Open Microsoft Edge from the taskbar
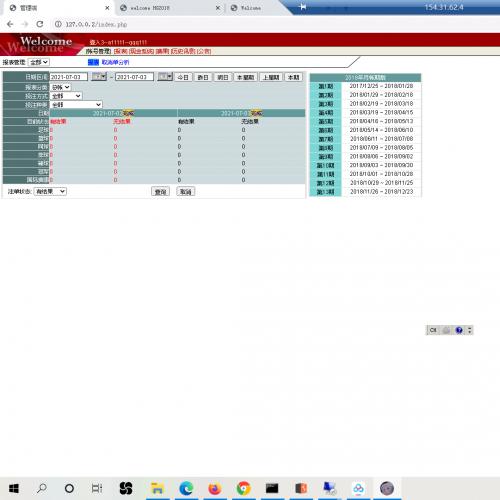The image size is (500, 500). tap(186, 489)
